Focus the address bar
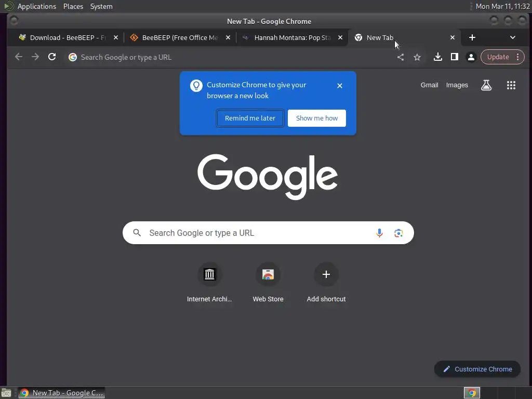The height and width of the screenshot is (399, 532). (x=231, y=57)
